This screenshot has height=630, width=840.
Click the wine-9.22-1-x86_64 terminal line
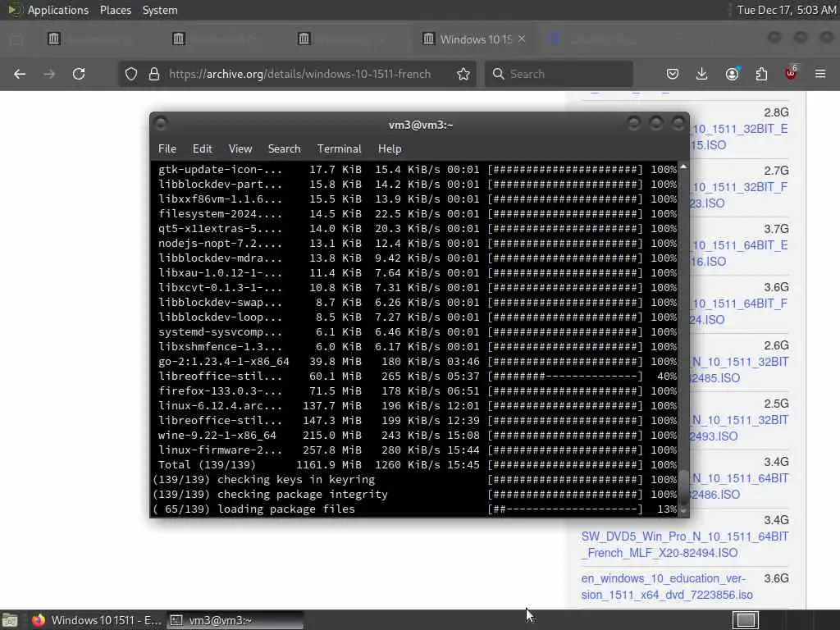point(418,436)
